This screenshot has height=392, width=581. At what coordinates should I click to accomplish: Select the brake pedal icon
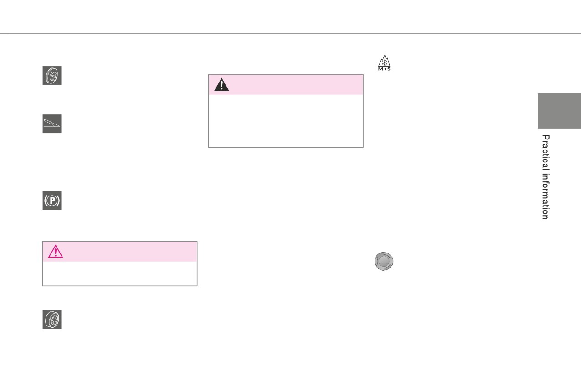pos(52,124)
